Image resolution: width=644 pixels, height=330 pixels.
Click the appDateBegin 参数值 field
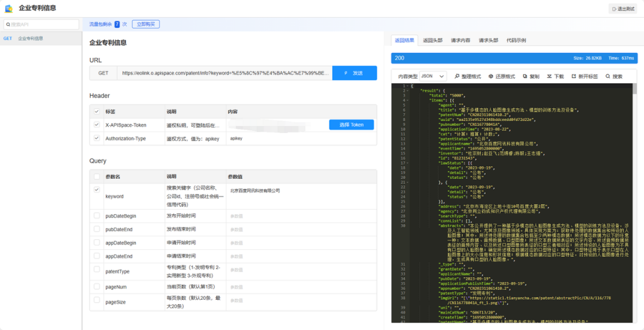[x=301, y=242]
